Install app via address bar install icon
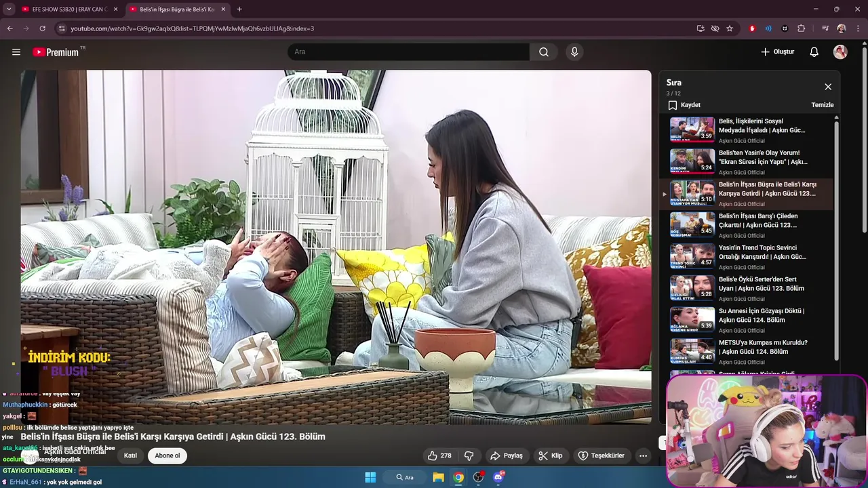Viewport: 868px width, 488px height. click(x=701, y=28)
